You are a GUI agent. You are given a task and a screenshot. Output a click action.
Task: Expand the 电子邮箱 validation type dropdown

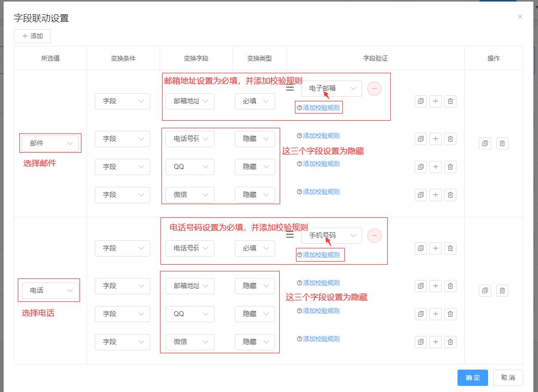tap(332, 89)
